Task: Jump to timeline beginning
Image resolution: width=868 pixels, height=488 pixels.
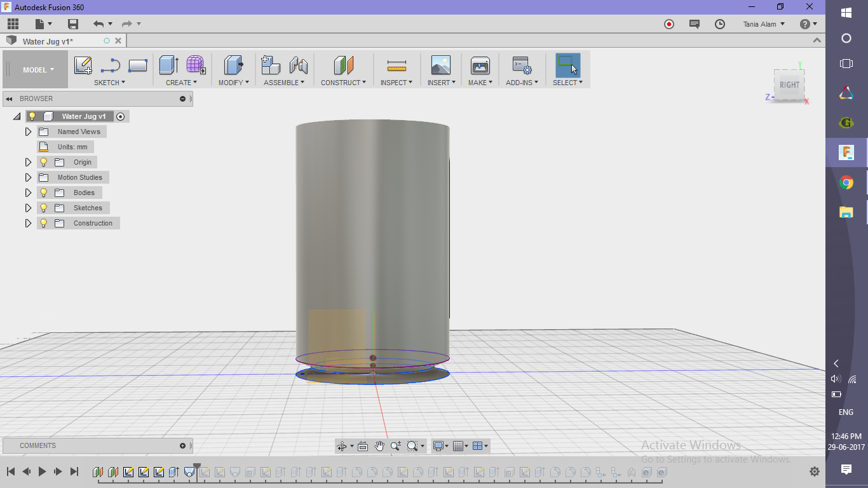Action: click(11, 471)
